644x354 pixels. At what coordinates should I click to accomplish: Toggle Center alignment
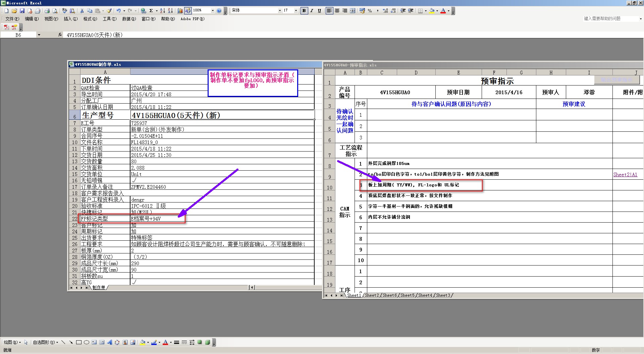pos(337,11)
